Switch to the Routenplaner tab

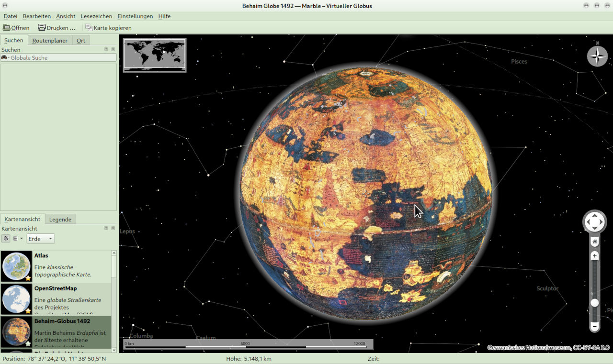point(50,41)
